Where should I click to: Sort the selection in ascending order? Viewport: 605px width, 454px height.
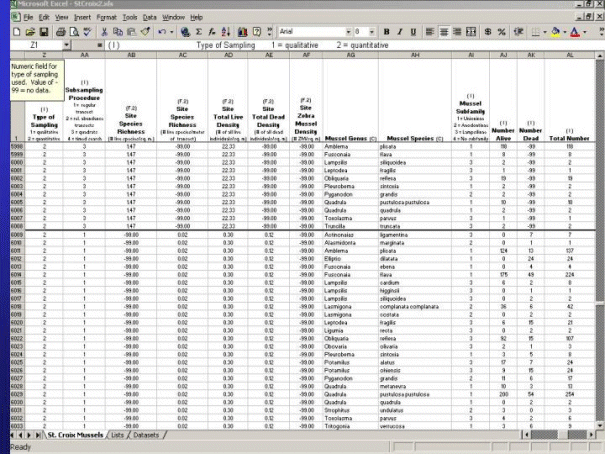(x=226, y=32)
